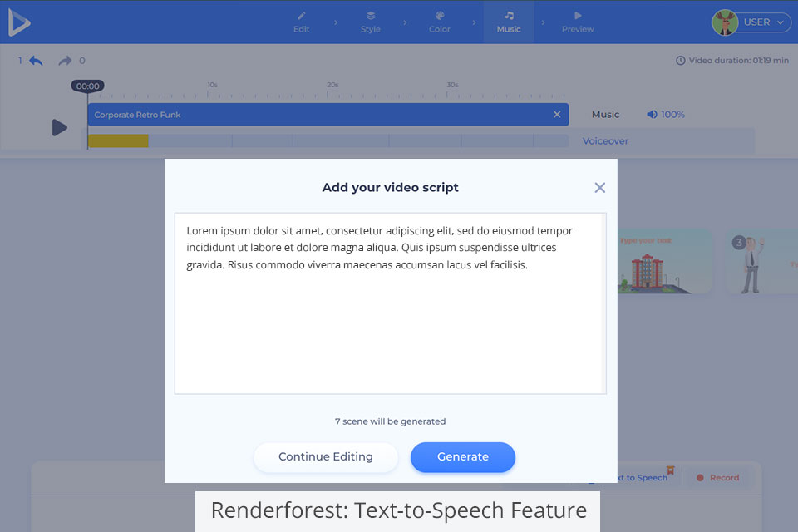The image size is (798, 532).
Task: Click the Music track label
Action: (606, 115)
